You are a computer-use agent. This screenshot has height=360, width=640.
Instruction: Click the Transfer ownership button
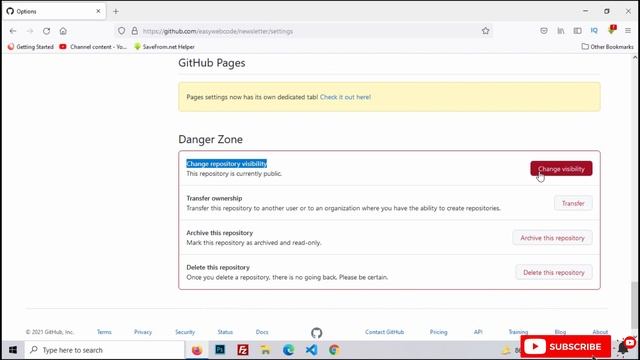[573, 203]
